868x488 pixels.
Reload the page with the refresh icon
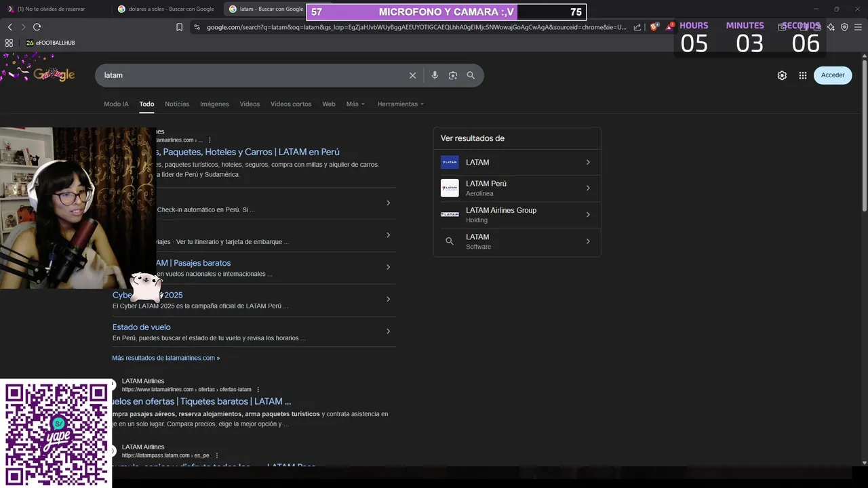37,27
